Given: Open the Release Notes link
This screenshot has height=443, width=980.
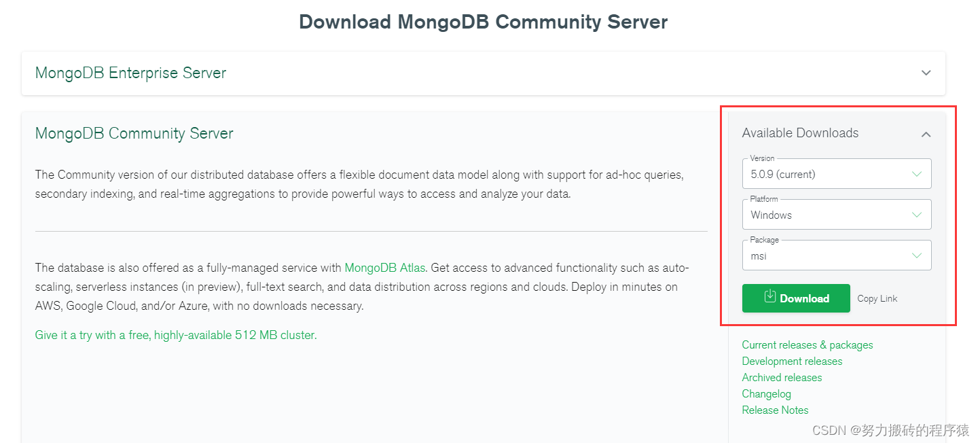Looking at the screenshot, I should tap(775, 410).
